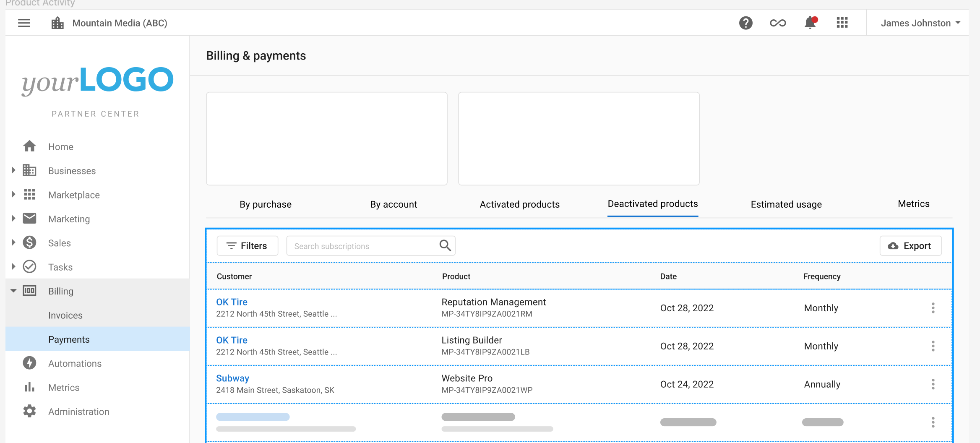This screenshot has height=443, width=980.
Task: Expand the Businesses menu arrow
Action: click(13, 170)
